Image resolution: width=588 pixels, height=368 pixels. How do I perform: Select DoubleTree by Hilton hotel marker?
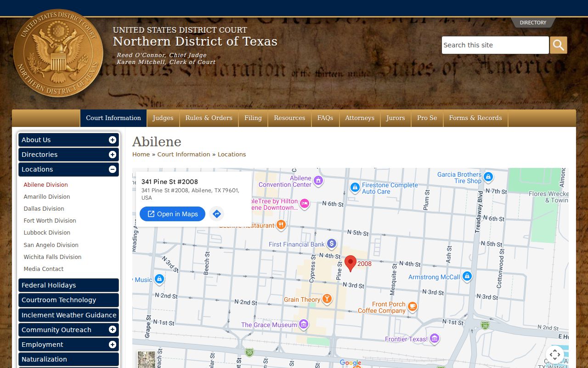coord(304,203)
